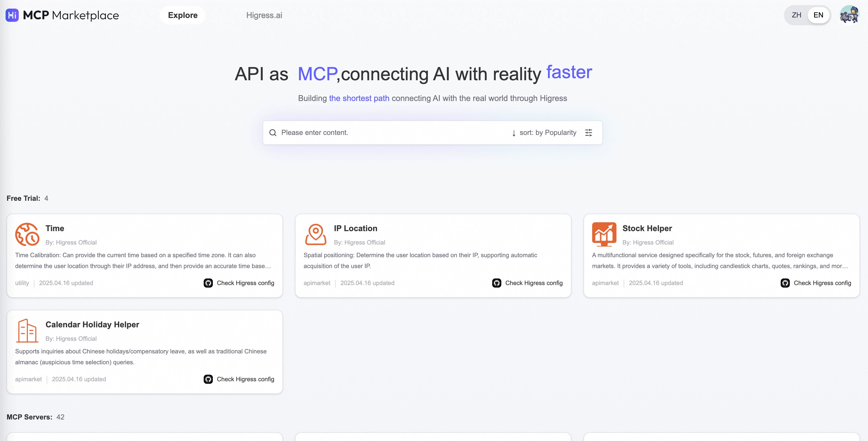
Task: Open the Higress.ai tab
Action: [x=264, y=15]
